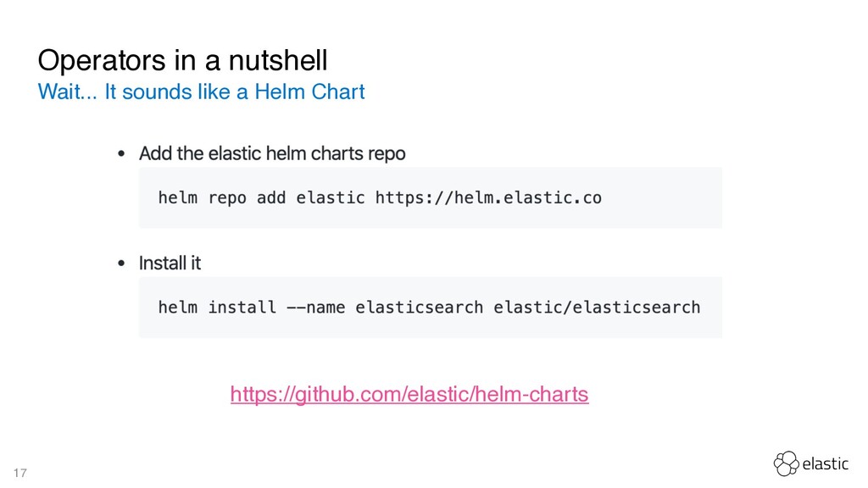Click the Operators in a nutshell title
This screenshot has height=488, width=868.
tap(183, 60)
